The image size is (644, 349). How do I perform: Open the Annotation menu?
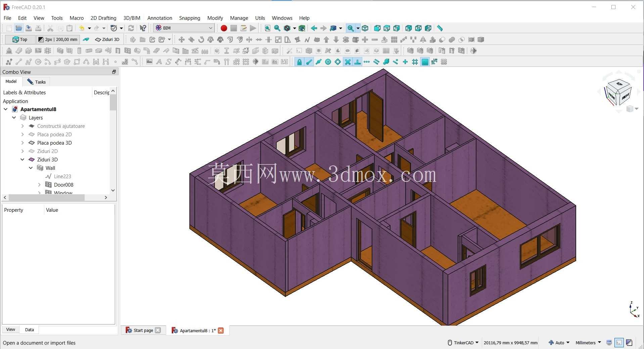[160, 18]
